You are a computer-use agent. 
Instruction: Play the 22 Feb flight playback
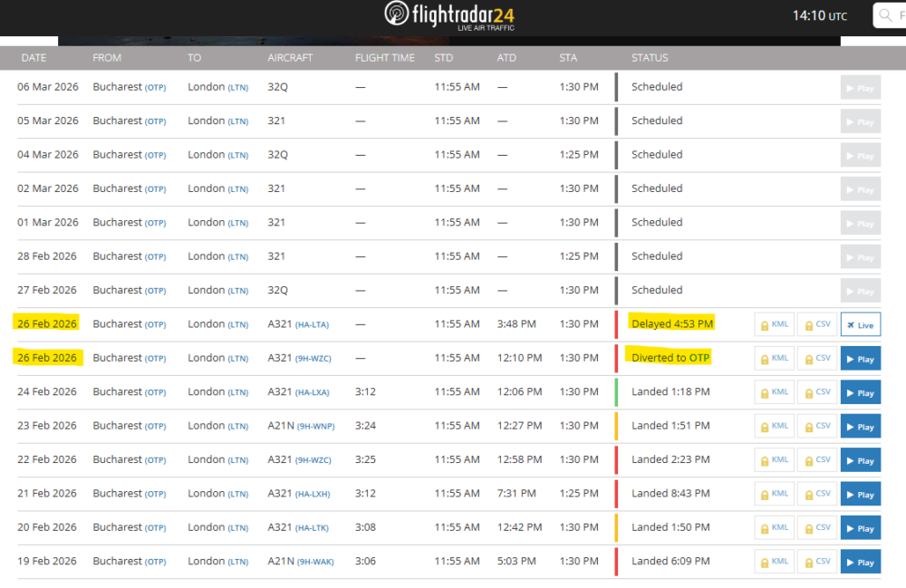click(x=860, y=460)
